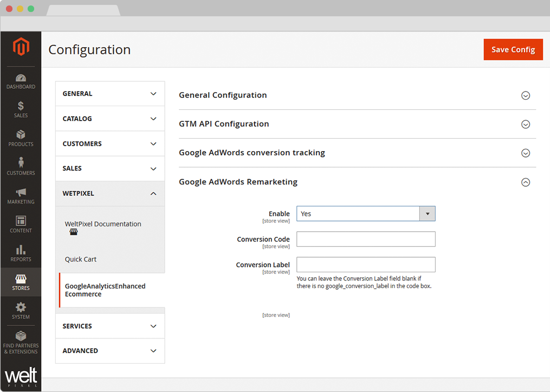Image resolution: width=550 pixels, height=392 pixels.
Task: Expand the SERVICES settings group
Action: [109, 326]
